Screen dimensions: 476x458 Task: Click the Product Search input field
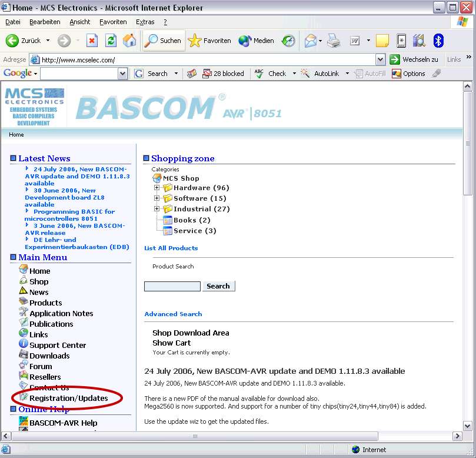pos(172,287)
